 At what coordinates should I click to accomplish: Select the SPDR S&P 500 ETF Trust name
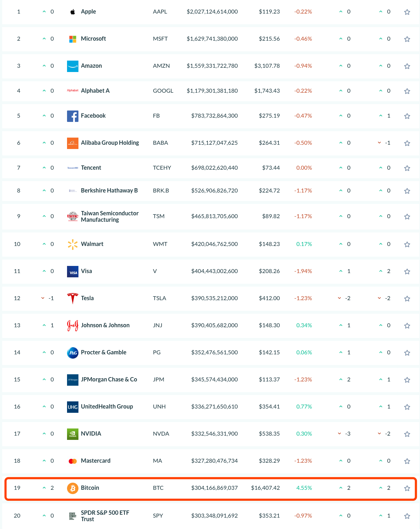click(x=105, y=516)
